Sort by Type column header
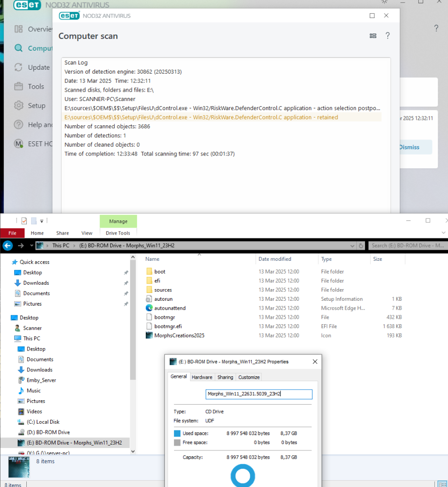Screen dimensions: 448x487 pos(326,259)
